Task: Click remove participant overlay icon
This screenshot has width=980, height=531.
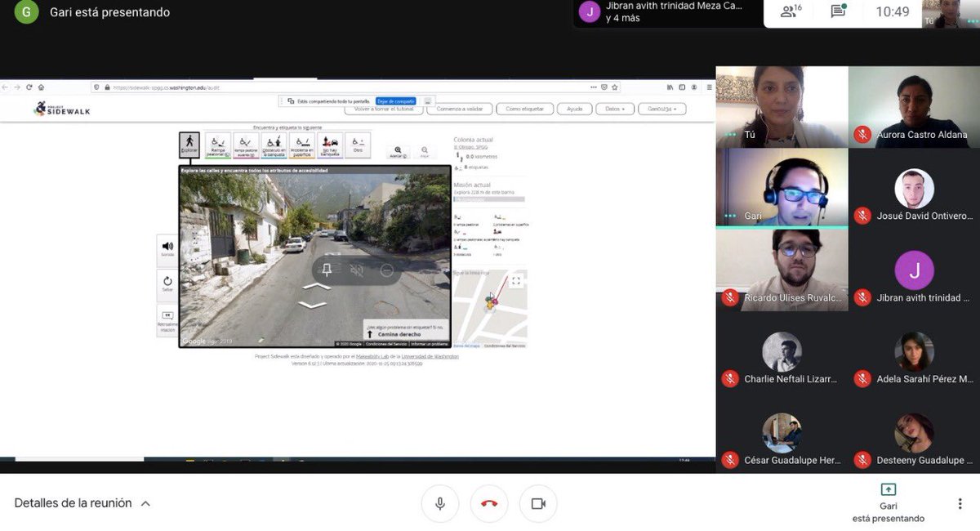Action: coord(386,270)
